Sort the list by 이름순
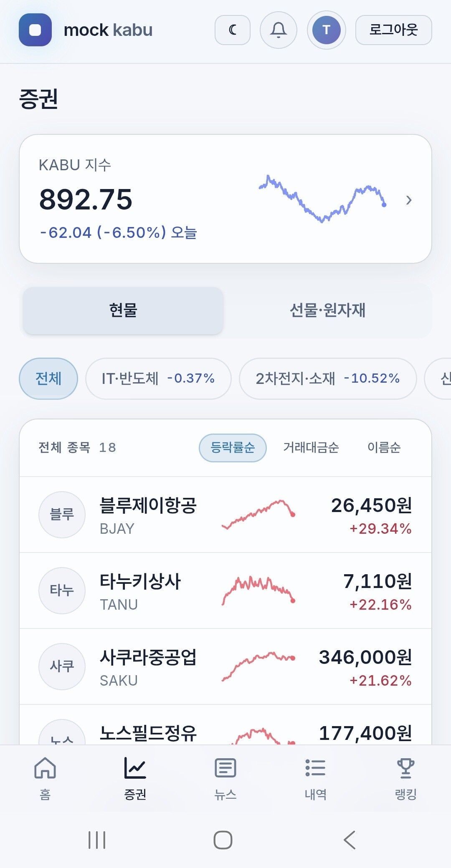Image resolution: width=451 pixels, height=868 pixels. tap(384, 448)
